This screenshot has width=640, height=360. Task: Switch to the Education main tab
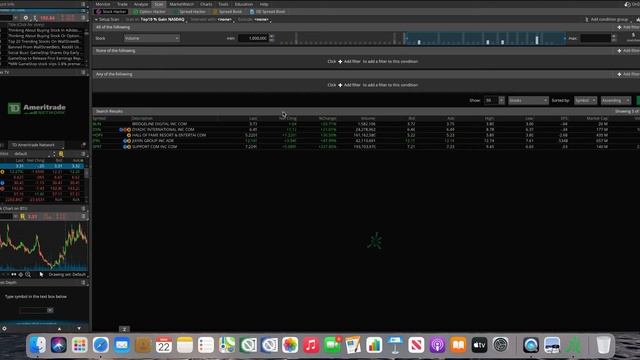tap(244, 4)
